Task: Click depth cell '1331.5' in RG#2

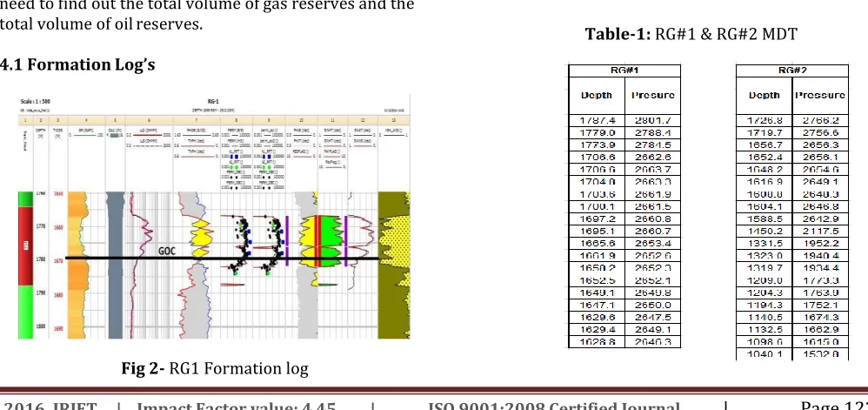Action: point(765,243)
